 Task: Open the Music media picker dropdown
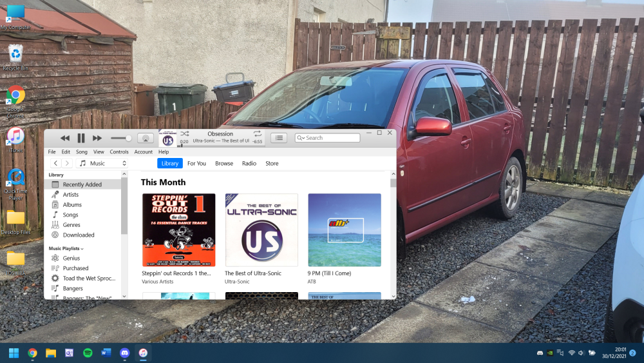click(102, 163)
